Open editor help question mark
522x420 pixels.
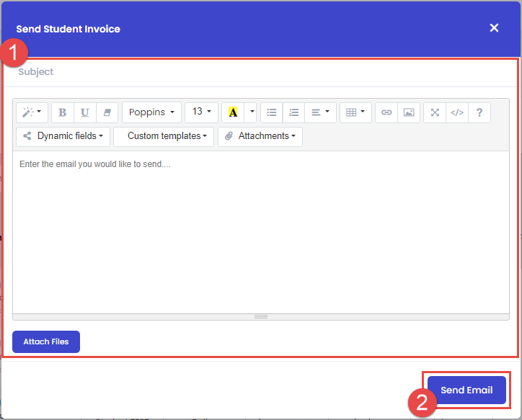pos(479,112)
